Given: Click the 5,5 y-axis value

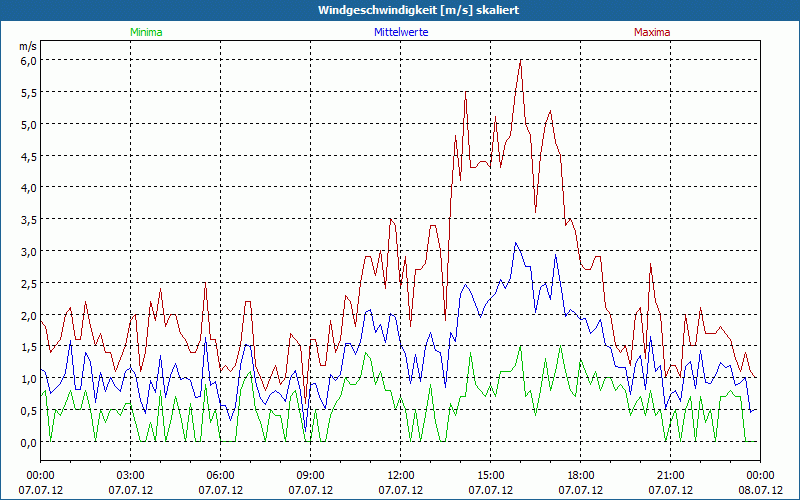Looking at the screenshot, I should tap(29, 92).
